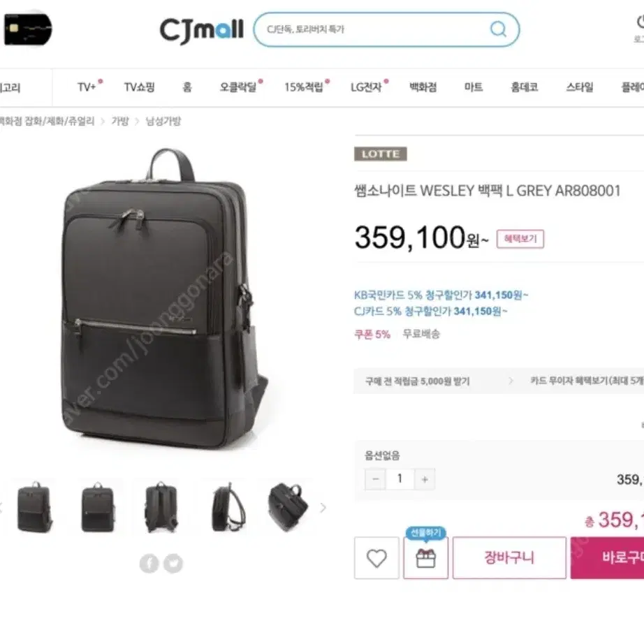The height and width of the screenshot is (644, 644).
Task: Click 남성가방 breadcrumb link
Action: 163,121
